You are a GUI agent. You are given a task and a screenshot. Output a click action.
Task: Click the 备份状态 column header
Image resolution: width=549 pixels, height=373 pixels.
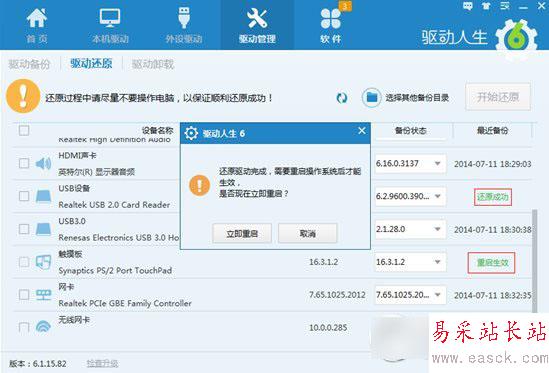[410, 131]
